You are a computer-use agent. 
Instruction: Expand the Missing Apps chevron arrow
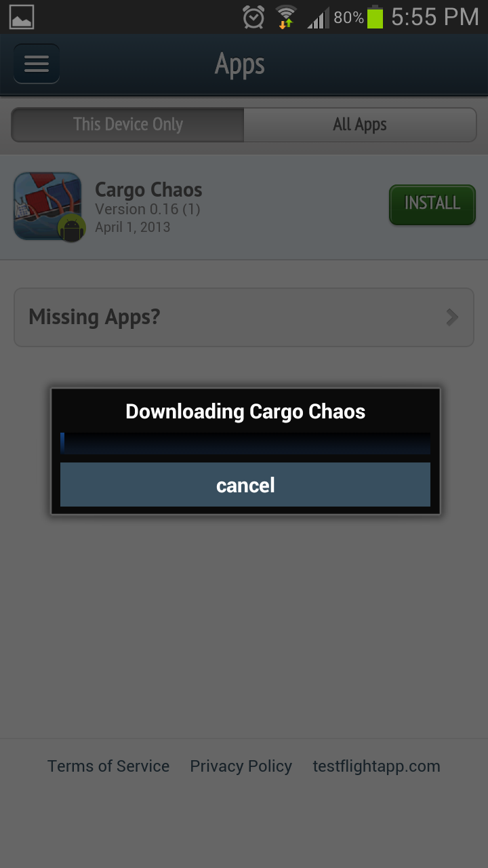point(452,317)
